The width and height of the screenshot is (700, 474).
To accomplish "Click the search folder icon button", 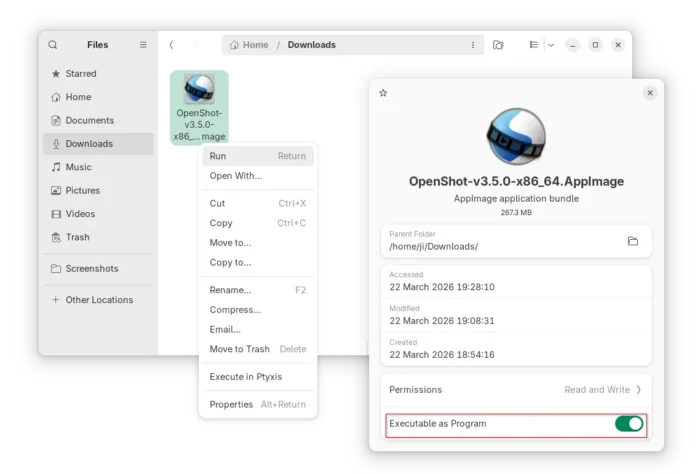I will (x=498, y=45).
